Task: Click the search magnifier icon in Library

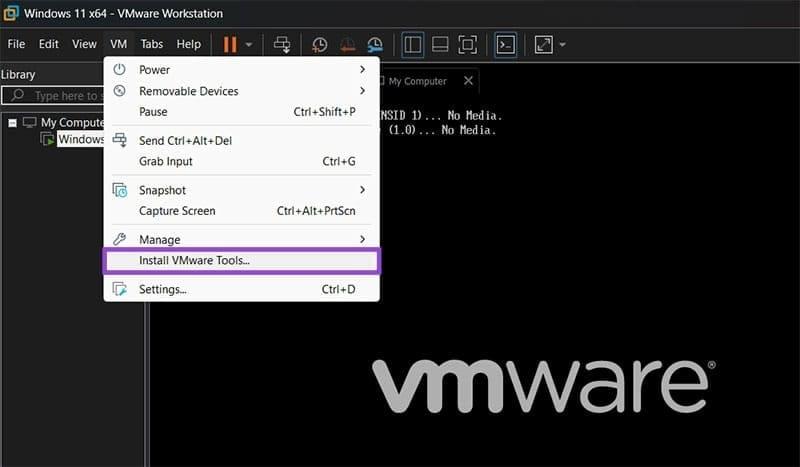Action: [x=17, y=95]
